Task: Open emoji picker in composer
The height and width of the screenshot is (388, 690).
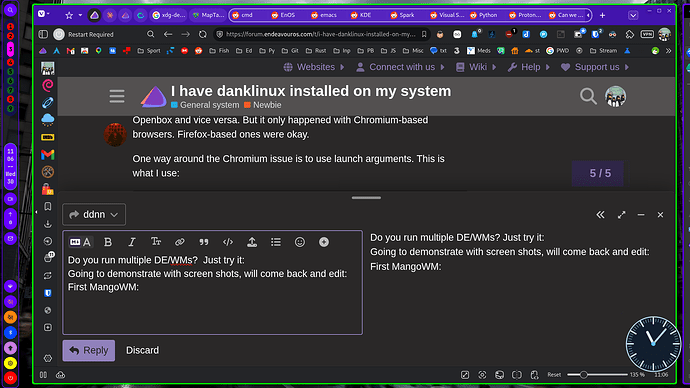Action: click(x=300, y=242)
